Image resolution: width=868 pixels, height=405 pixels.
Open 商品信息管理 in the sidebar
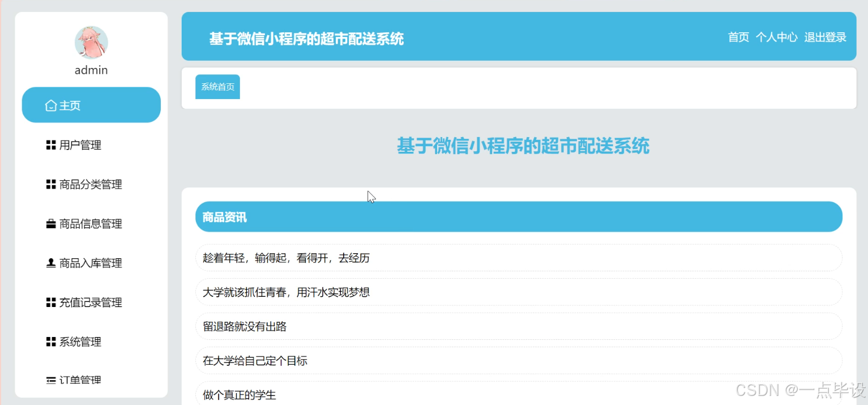pos(91,224)
